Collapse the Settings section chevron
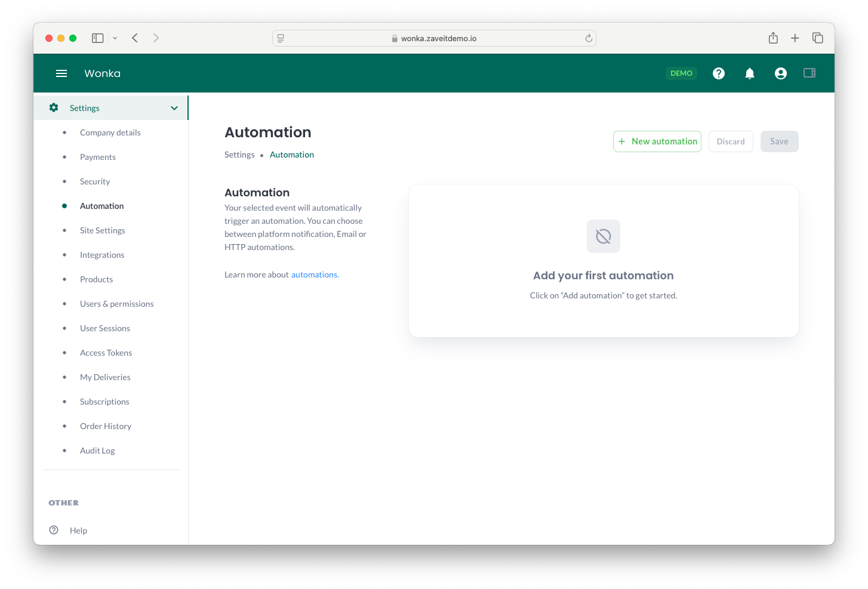The height and width of the screenshot is (589, 868). coord(174,108)
